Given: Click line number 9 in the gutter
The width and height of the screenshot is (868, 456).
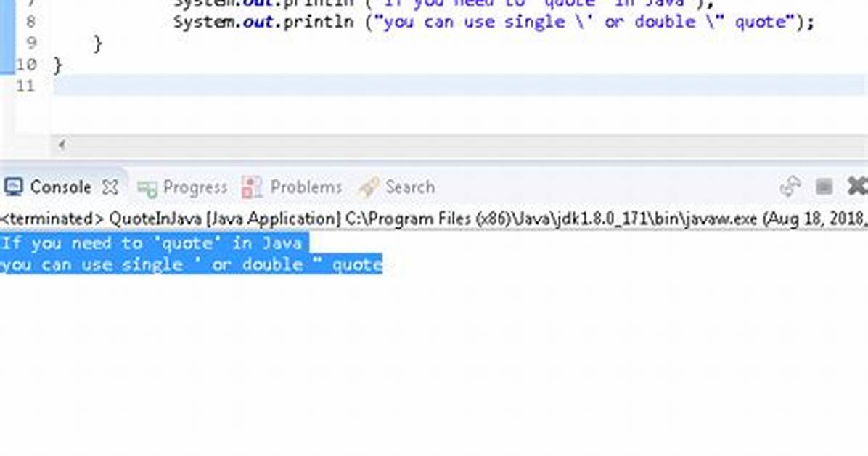Looking at the screenshot, I should coord(31,44).
